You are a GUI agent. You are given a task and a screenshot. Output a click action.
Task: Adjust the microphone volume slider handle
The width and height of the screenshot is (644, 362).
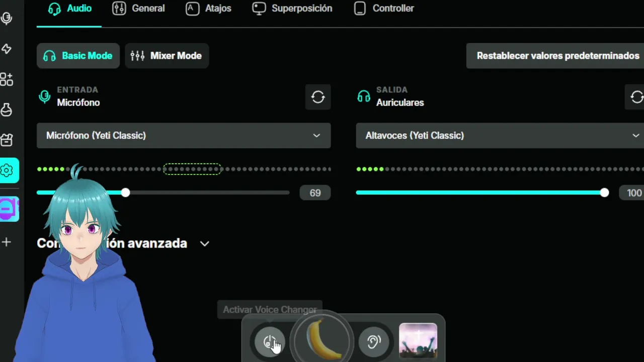pos(125,193)
